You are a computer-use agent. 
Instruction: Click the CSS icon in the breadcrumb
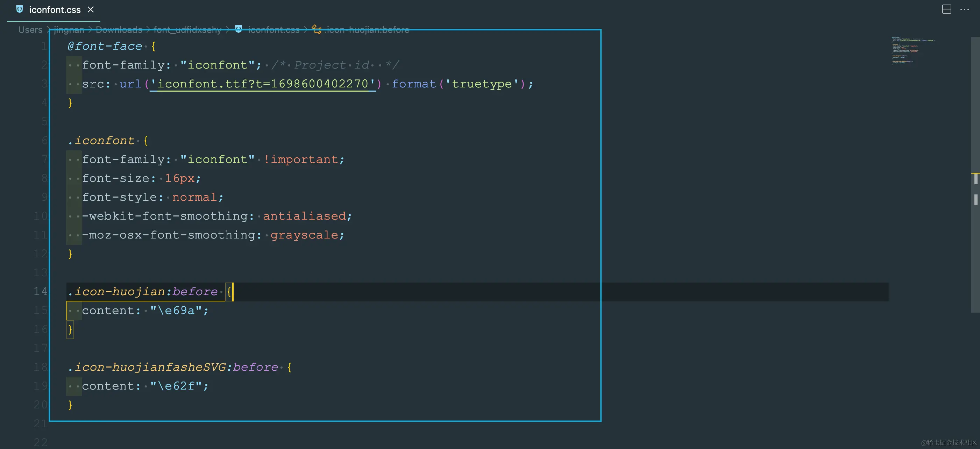point(239,29)
